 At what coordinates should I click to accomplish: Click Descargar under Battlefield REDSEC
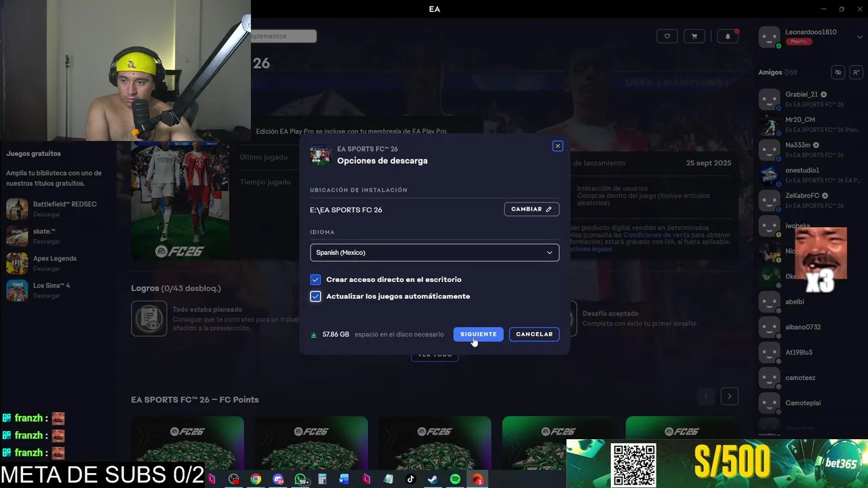[x=47, y=215]
